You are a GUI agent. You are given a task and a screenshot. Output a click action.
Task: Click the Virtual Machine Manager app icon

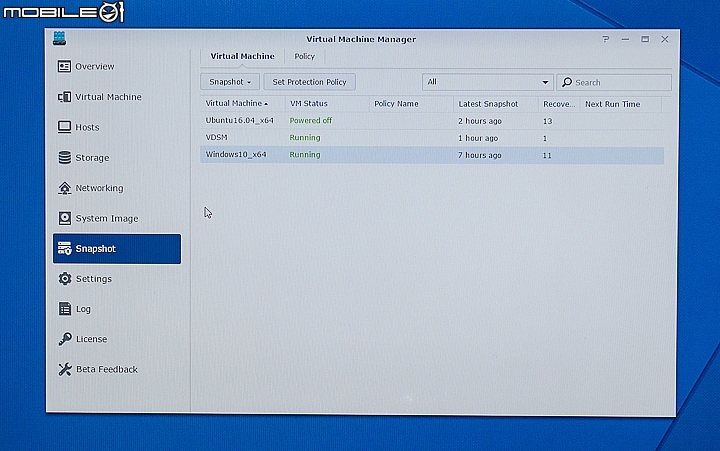[x=59, y=38]
